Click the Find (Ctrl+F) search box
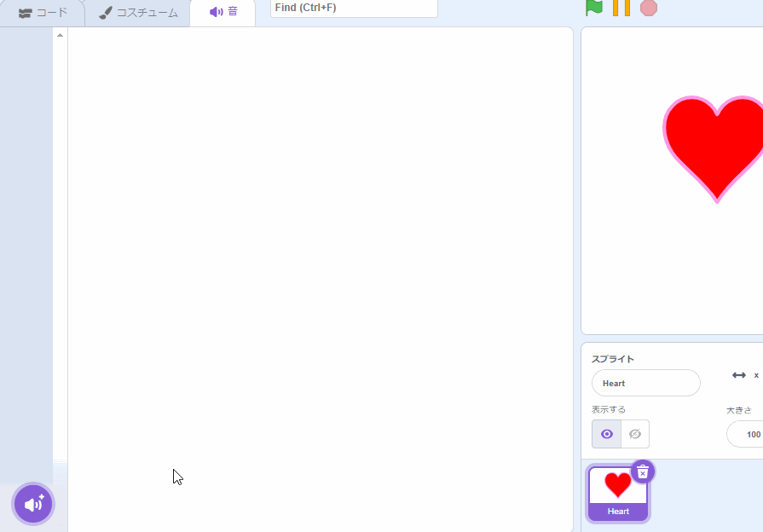763x532 pixels. pyautogui.click(x=354, y=8)
